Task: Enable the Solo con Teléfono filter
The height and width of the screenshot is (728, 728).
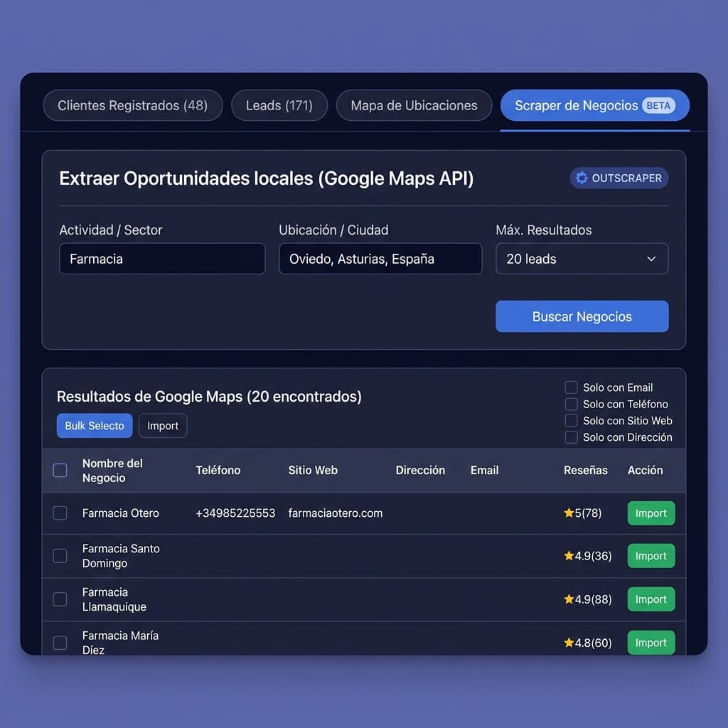Action: point(571,404)
